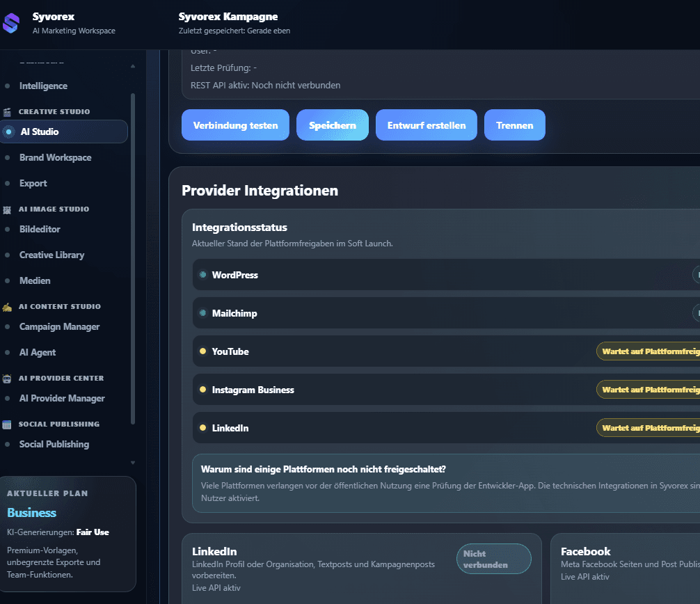Click the WordPress integration row
This screenshot has height=604, width=700.
point(447,275)
